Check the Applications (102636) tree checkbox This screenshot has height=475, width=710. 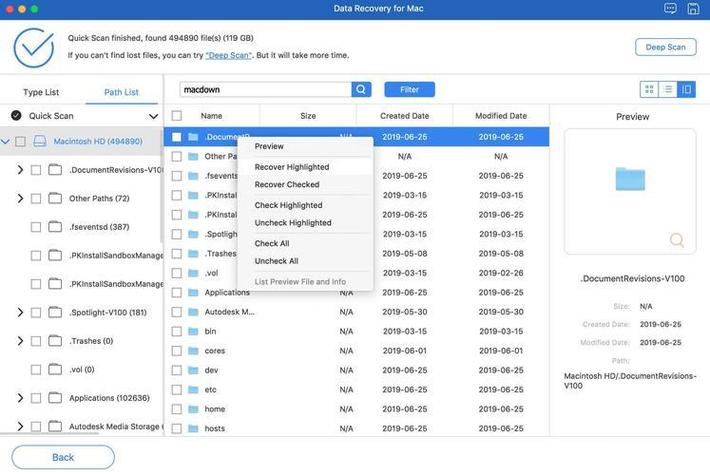[36, 398]
